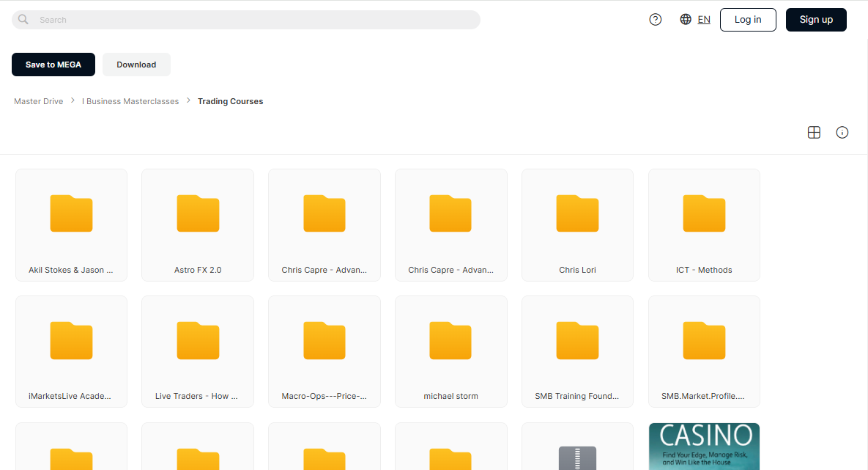Show folder details via the info icon
This screenshot has width=868, height=470.
[842, 133]
